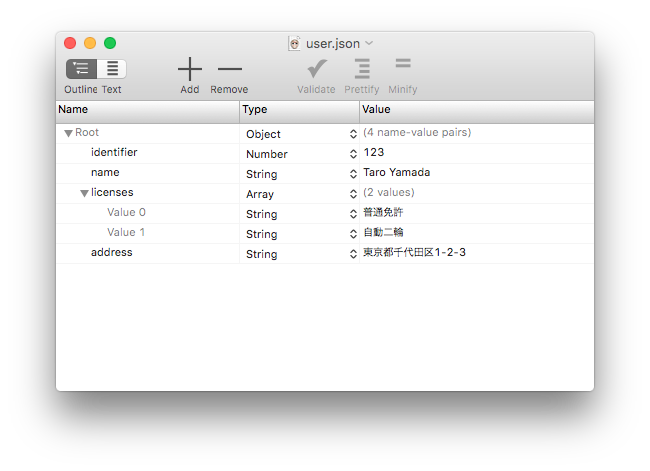
Task: Click the identifier value 123
Action: [x=374, y=153]
